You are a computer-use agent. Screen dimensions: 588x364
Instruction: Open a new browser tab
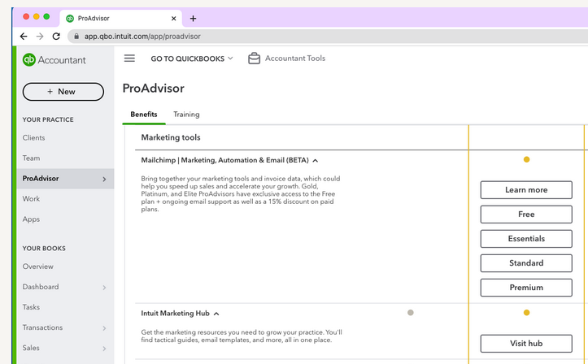[x=193, y=18]
